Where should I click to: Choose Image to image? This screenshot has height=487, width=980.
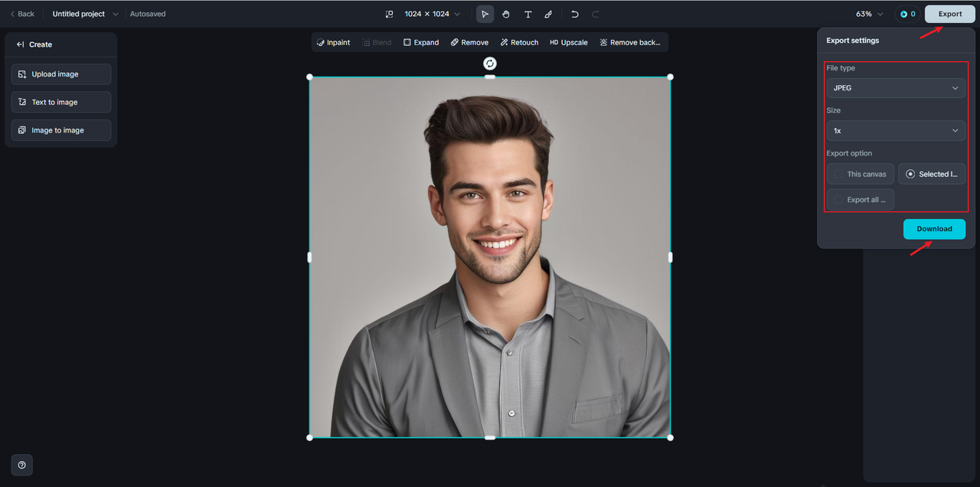pos(61,130)
